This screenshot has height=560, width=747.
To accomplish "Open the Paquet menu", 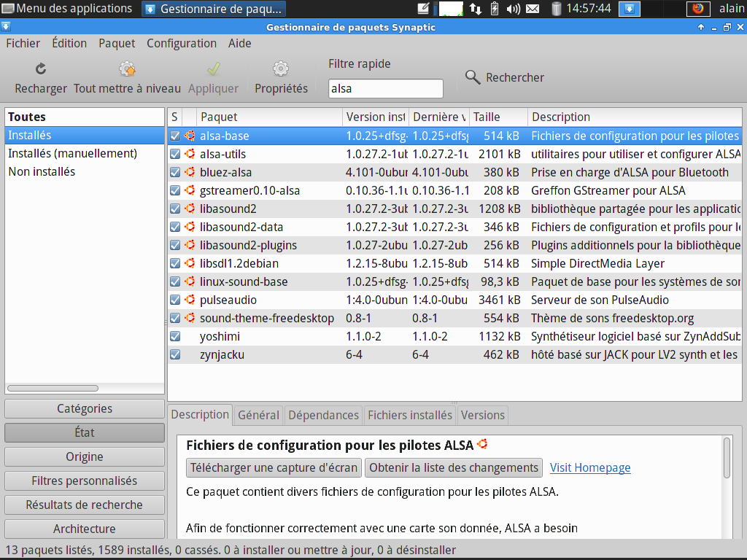I will pyautogui.click(x=117, y=43).
